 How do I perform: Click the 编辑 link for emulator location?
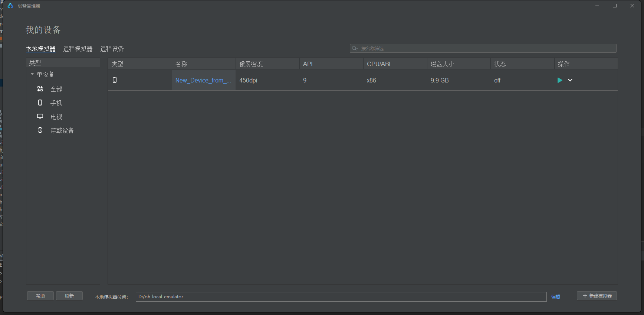coord(555,296)
